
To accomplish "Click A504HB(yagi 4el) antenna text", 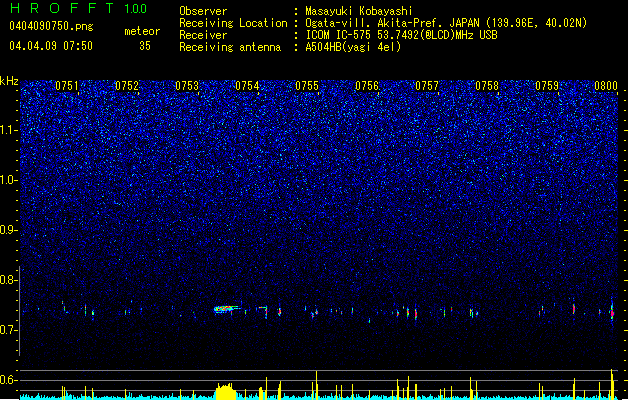I will pyautogui.click(x=353, y=47).
